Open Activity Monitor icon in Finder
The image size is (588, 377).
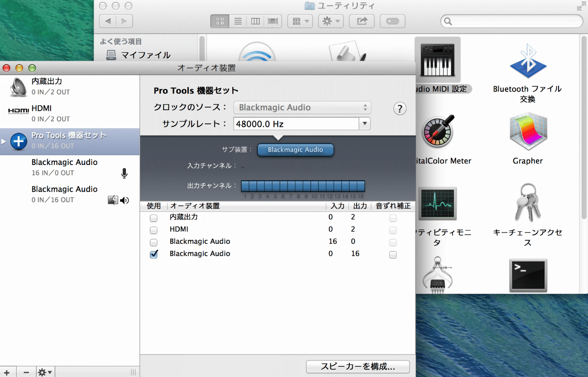[x=438, y=204]
